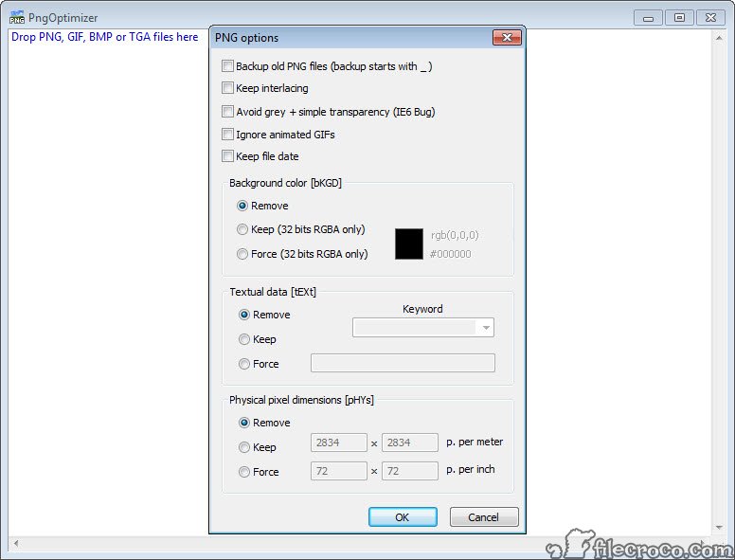
Task: Select Force under Textual data
Action: click(244, 364)
